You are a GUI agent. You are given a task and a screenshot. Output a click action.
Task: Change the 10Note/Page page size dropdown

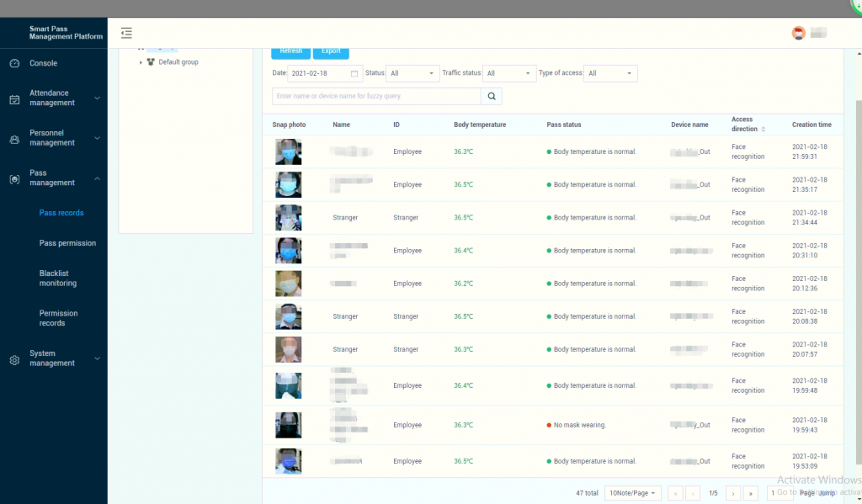tap(633, 493)
